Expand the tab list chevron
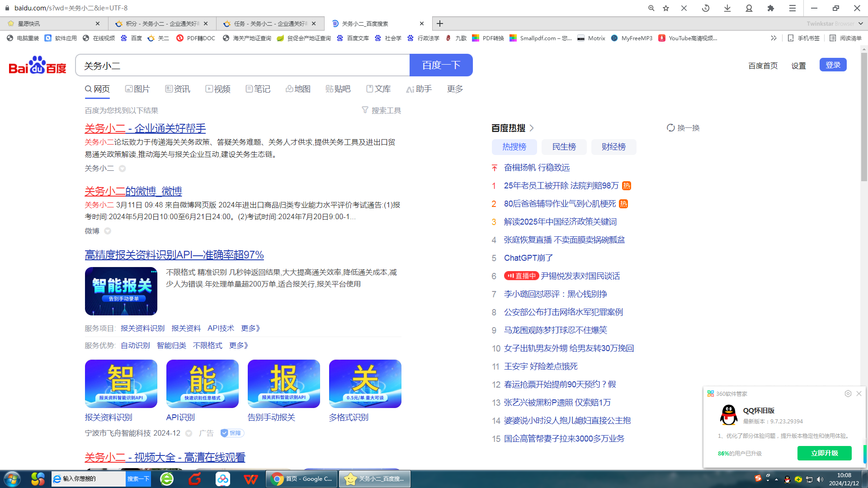Viewport: 868px width, 488px height. 860,23
